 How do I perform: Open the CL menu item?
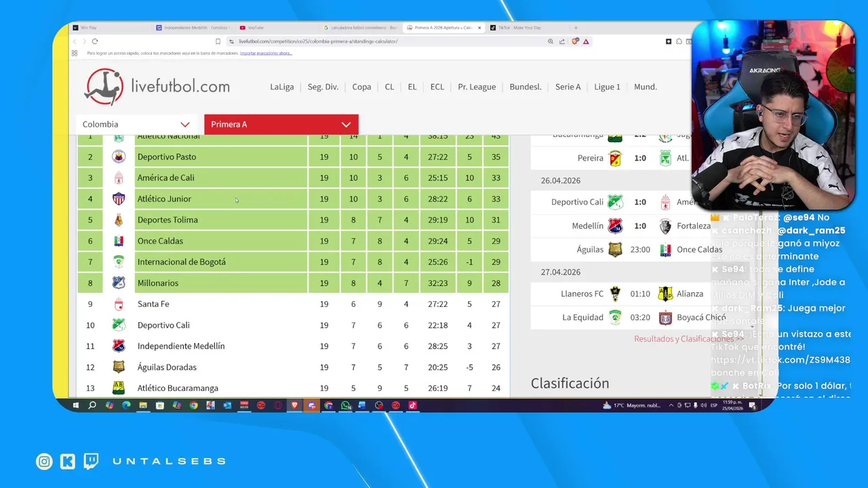[x=389, y=87]
